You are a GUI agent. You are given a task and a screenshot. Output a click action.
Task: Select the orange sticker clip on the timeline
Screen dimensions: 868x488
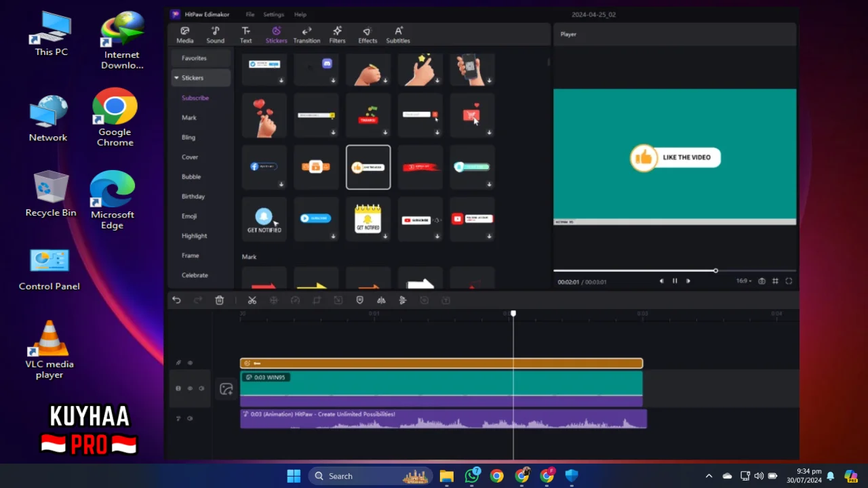(441, 363)
